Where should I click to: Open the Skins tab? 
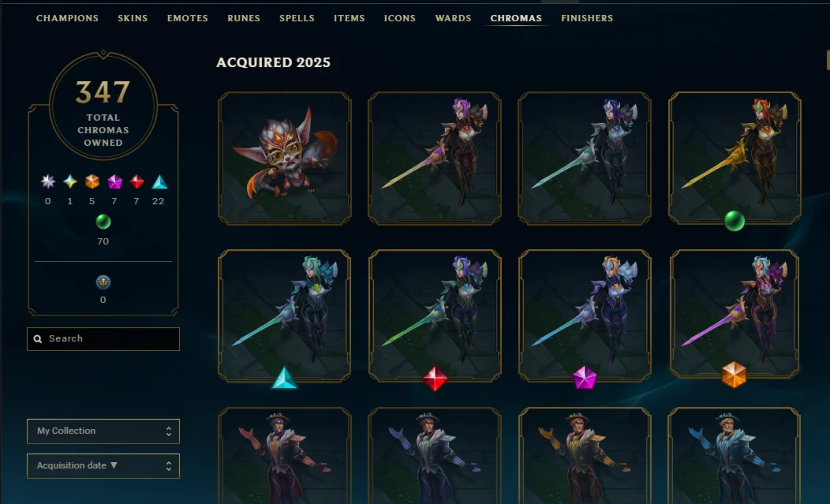133,18
